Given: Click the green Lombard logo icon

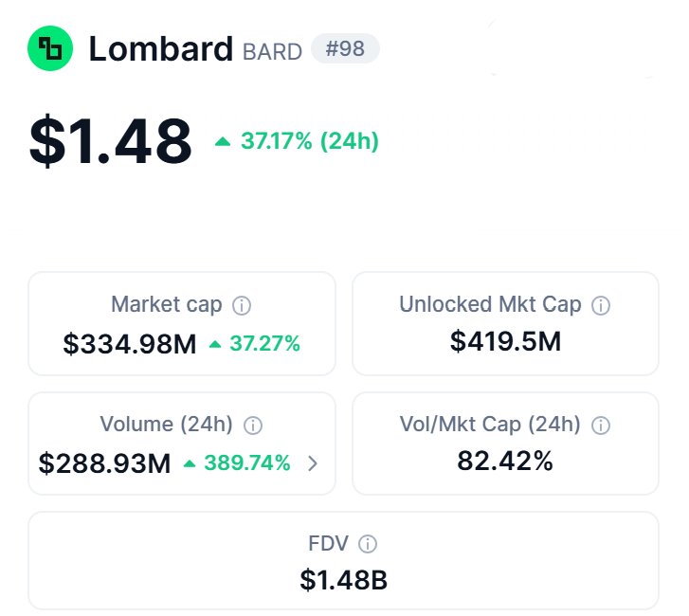Looking at the screenshot, I should click(x=50, y=48).
